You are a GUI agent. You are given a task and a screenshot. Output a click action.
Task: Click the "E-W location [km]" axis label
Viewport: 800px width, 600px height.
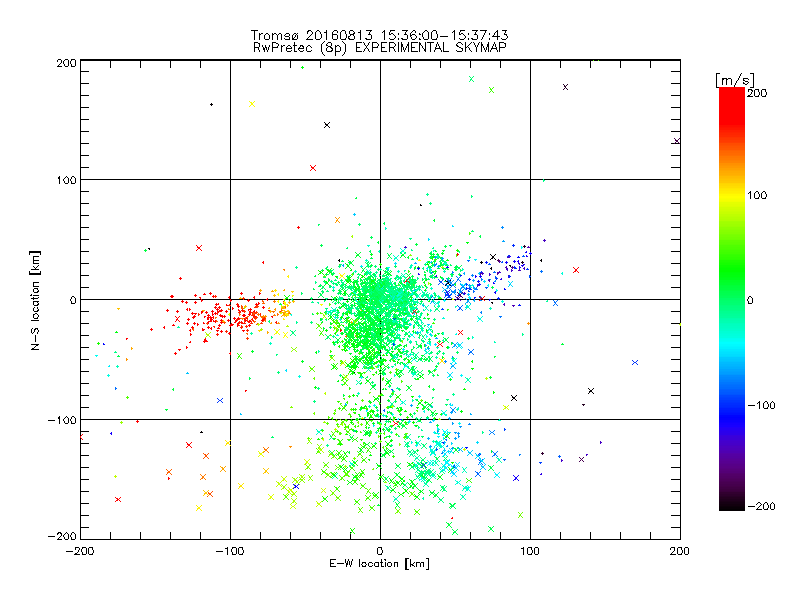pyautogui.click(x=380, y=564)
